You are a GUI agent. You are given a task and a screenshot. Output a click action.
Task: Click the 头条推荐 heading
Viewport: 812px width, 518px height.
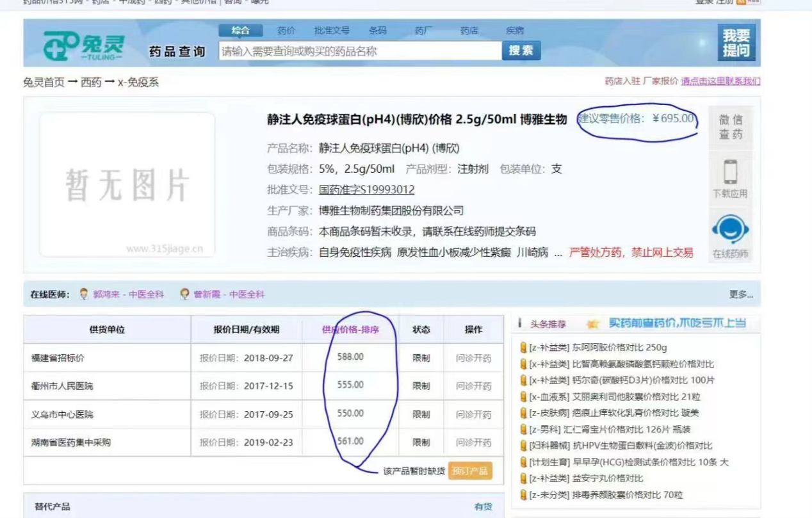(548, 324)
